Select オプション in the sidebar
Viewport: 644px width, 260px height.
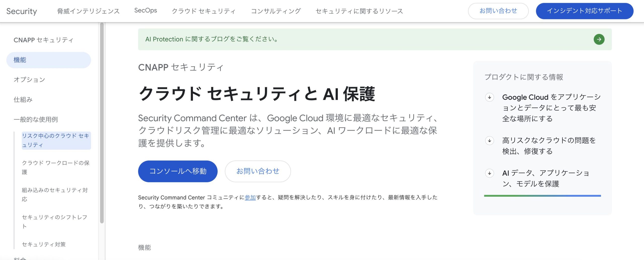(x=29, y=80)
